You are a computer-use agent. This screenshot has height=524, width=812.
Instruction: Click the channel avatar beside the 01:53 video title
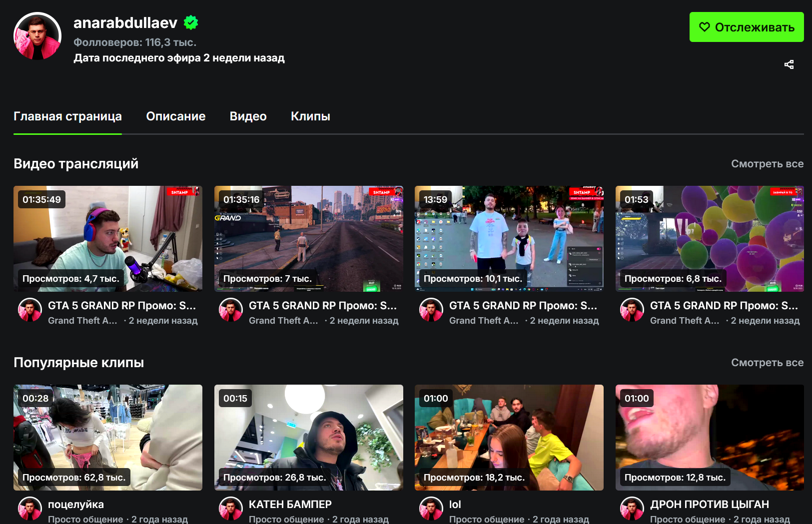(632, 310)
